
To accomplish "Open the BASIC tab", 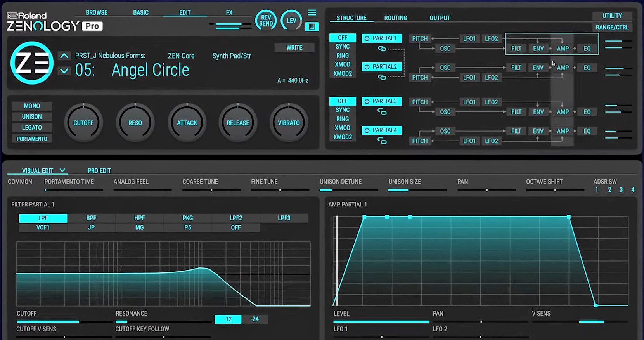I will pyautogui.click(x=141, y=13).
